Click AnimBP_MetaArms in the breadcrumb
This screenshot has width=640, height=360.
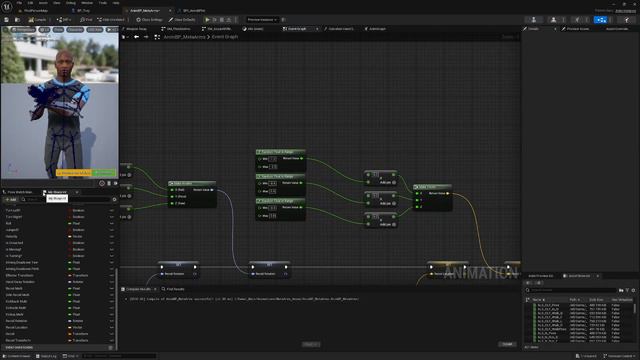(x=184, y=37)
